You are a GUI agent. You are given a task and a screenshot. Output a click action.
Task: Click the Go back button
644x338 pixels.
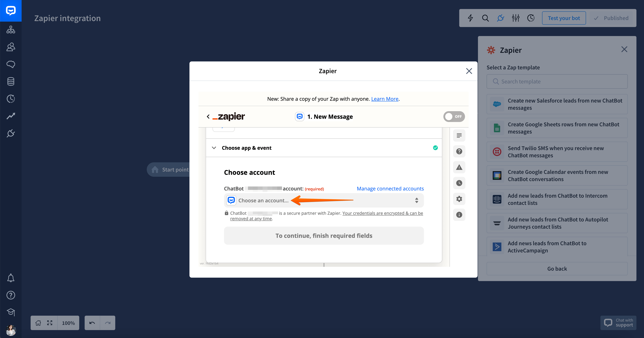coord(557,269)
